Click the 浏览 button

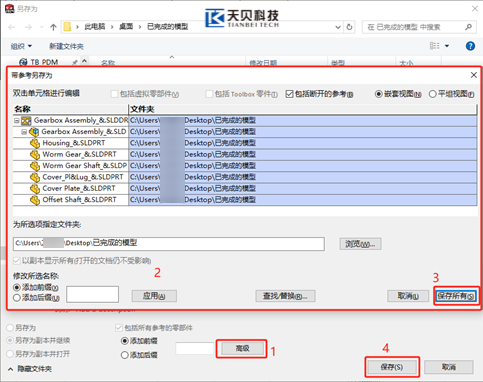click(360, 244)
